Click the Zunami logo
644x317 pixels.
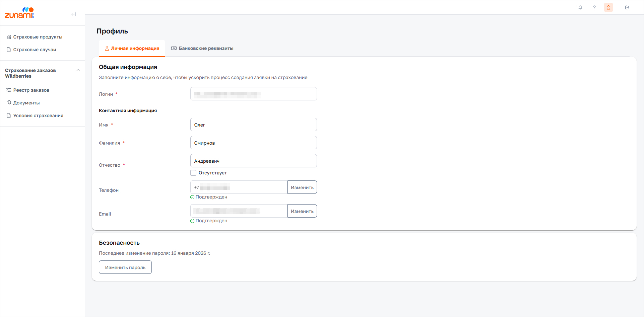point(19,13)
